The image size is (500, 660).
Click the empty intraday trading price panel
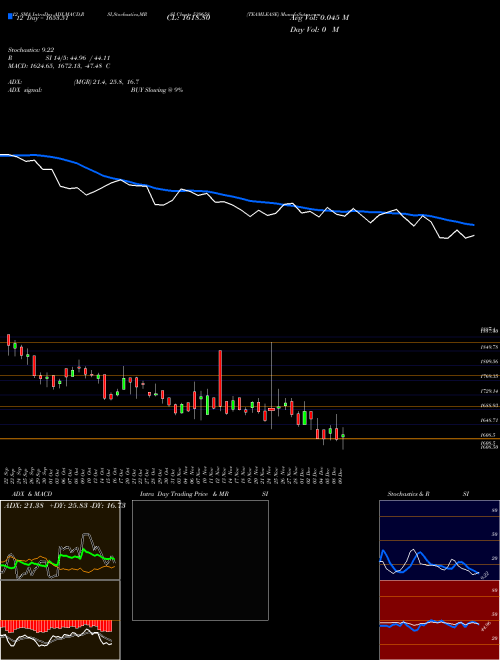click(x=200, y=560)
